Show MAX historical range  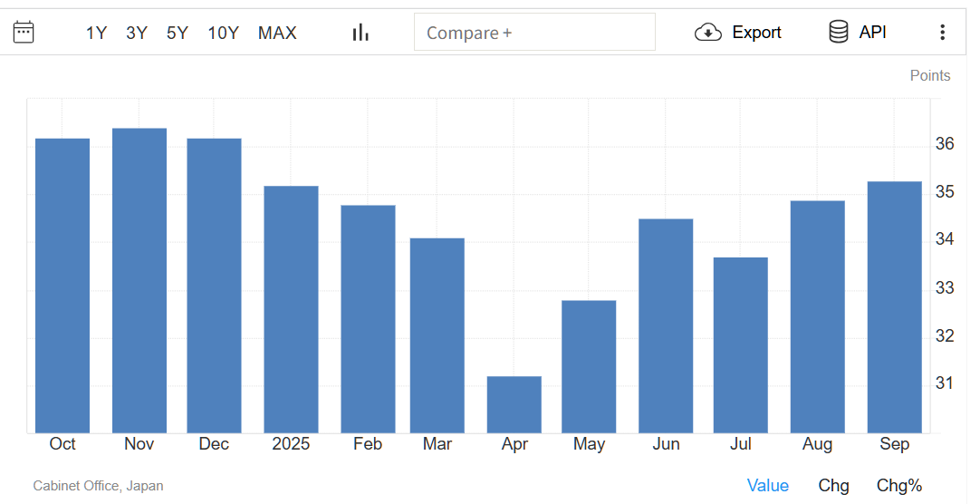[277, 33]
